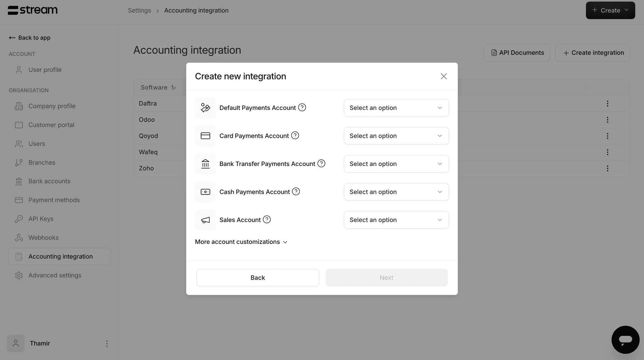Click the Back button in the dialog
Image resolution: width=644 pixels, height=360 pixels.
(258, 278)
